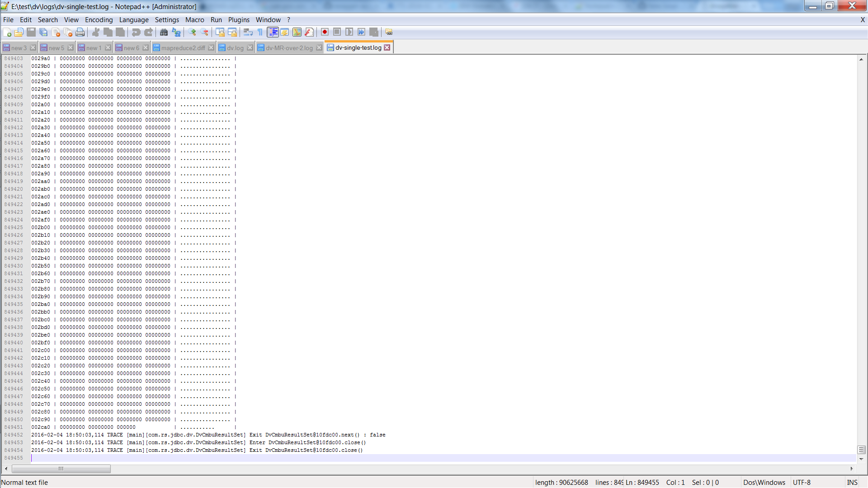868x488 pixels.
Task: Close the dv.log tab
Action: click(x=250, y=48)
